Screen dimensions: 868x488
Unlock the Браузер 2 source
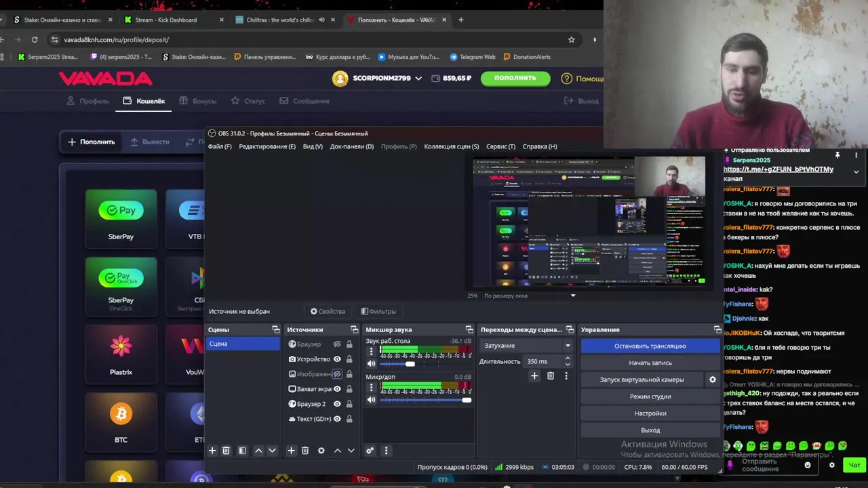tap(349, 404)
